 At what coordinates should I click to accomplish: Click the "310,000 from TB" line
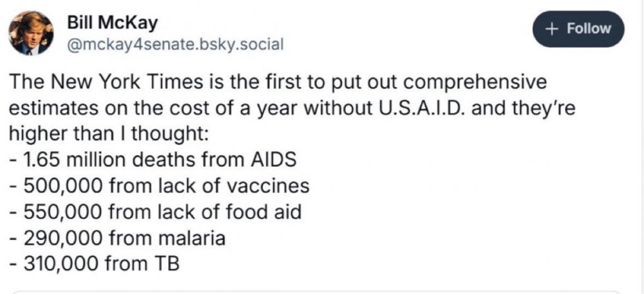coord(95,263)
